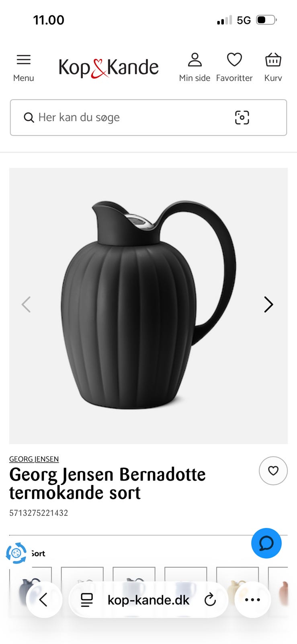
Task: Tap the camera image search icon
Action: [x=242, y=118]
